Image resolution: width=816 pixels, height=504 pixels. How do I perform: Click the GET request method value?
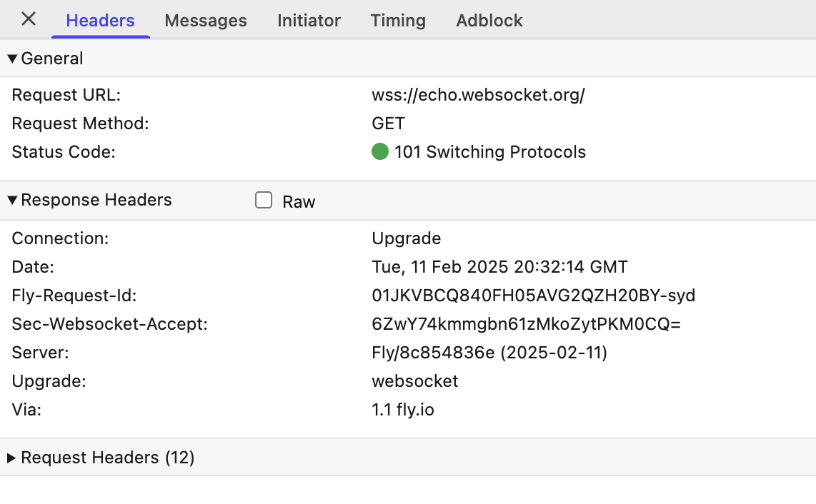tap(388, 124)
